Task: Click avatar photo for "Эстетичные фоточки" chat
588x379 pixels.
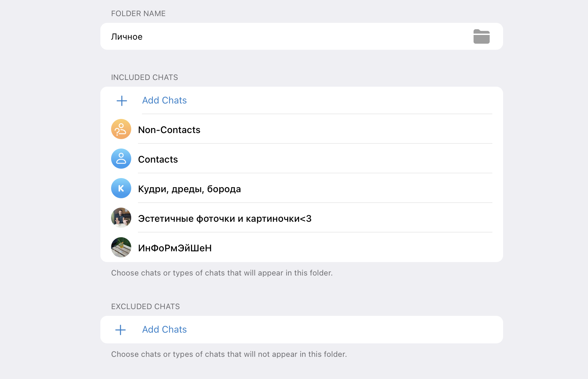Action: (121, 218)
